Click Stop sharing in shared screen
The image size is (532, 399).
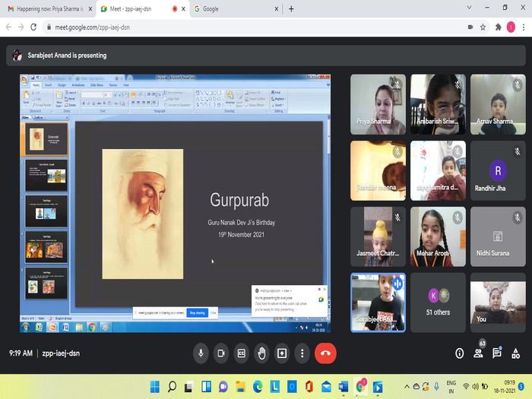tap(197, 313)
